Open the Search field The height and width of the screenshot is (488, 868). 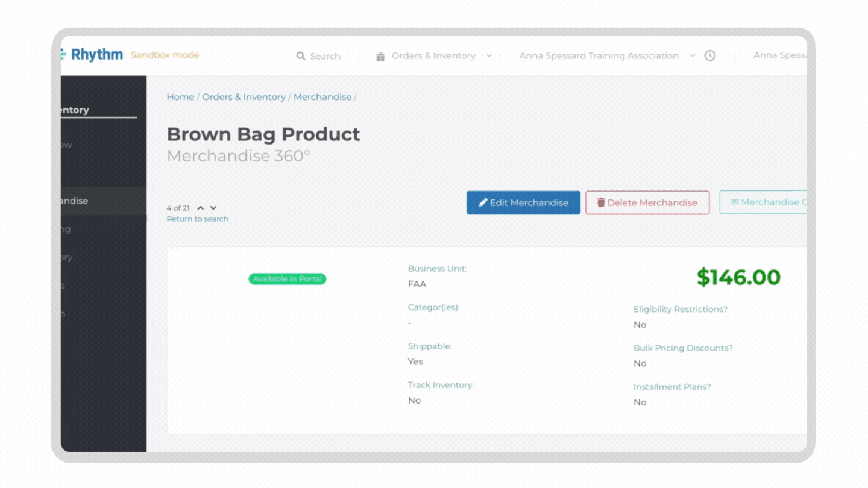(x=318, y=56)
